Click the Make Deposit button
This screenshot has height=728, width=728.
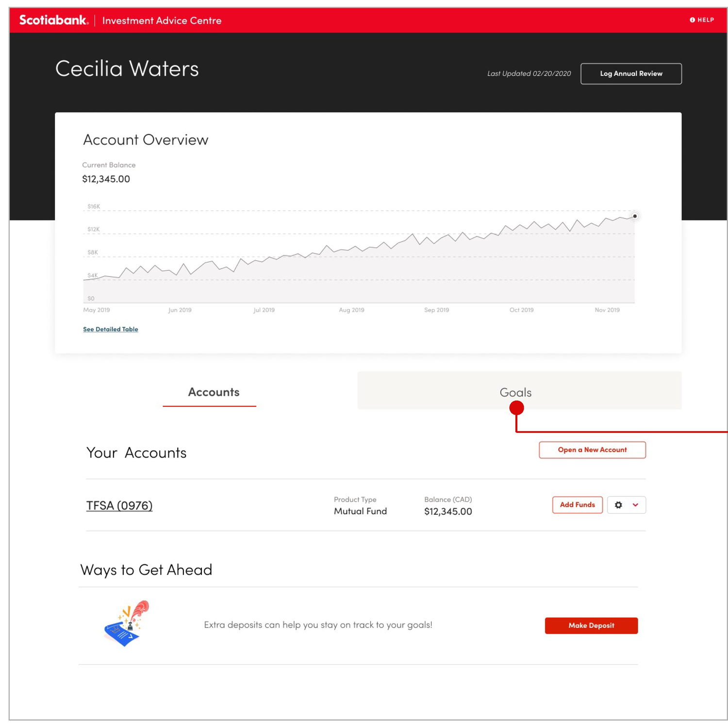coord(591,626)
